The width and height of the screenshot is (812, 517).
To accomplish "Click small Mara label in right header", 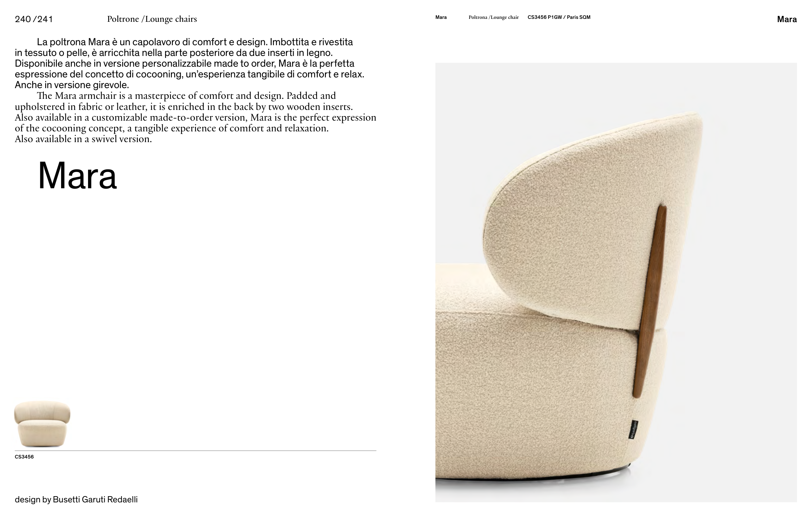I will click(x=441, y=17).
